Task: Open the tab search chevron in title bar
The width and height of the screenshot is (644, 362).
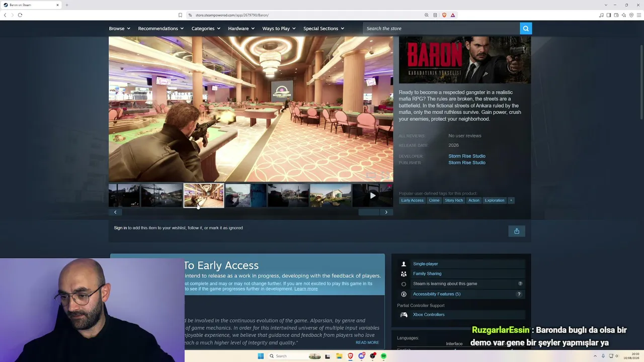Action: (606, 5)
